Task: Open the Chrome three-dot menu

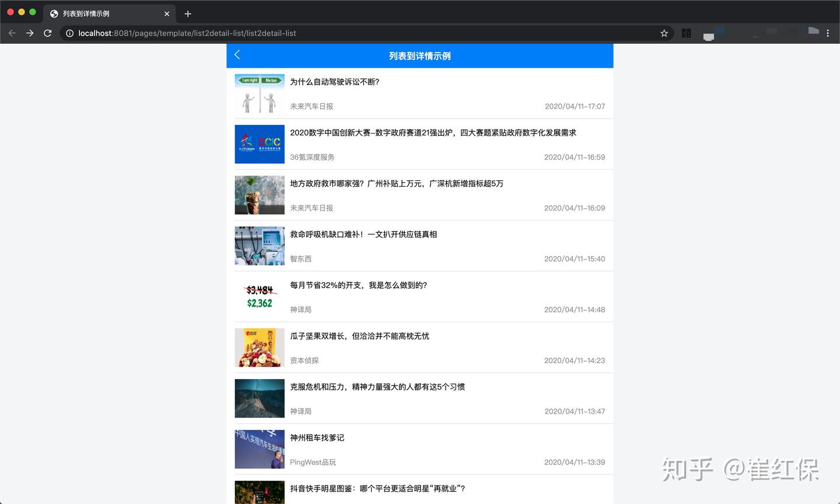Action: [x=828, y=33]
